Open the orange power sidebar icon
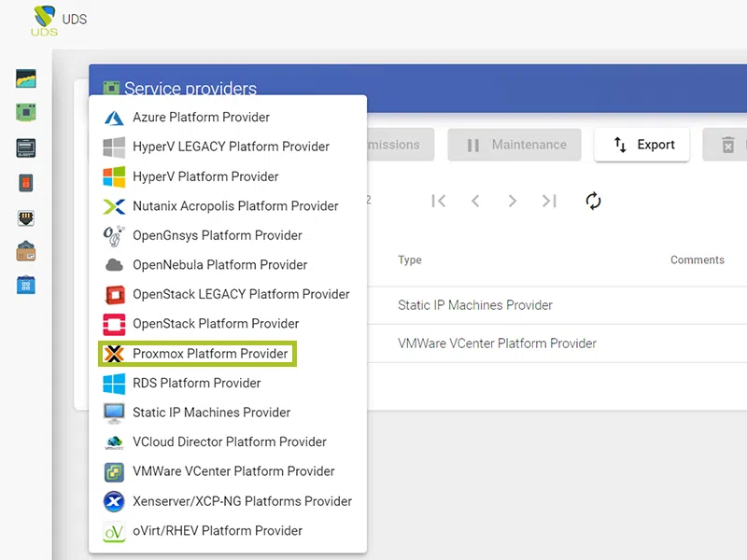The image size is (747, 560). point(26,183)
